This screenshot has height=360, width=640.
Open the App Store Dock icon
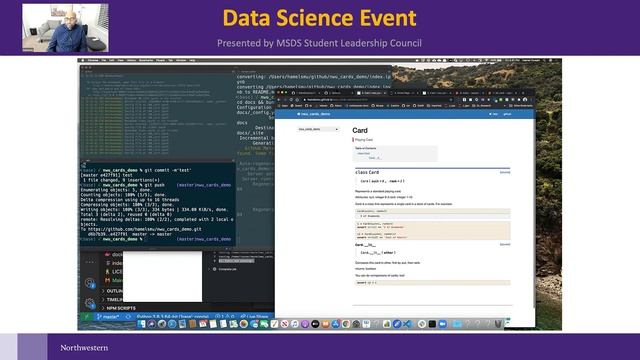[x=336, y=324]
